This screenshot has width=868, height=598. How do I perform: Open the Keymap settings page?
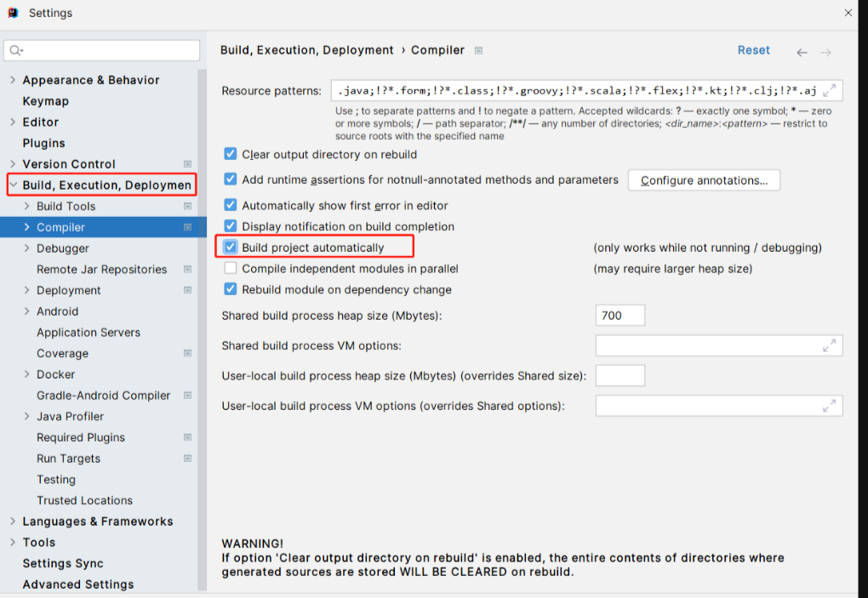pos(46,101)
